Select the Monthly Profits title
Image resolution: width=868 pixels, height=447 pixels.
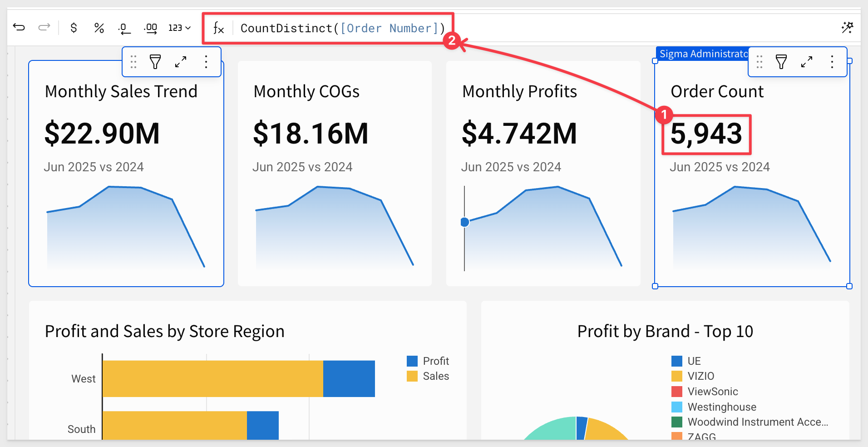[x=519, y=92]
